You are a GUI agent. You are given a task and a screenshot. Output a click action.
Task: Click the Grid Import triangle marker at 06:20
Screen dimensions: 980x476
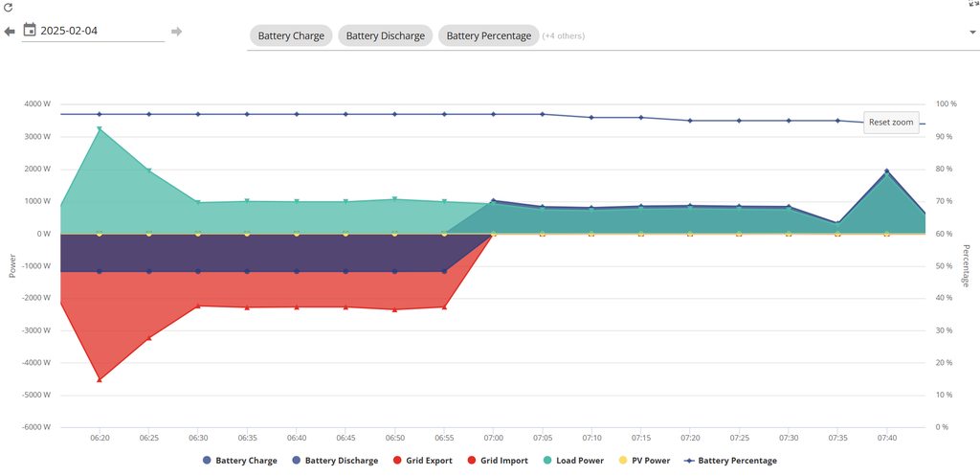coord(100,379)
